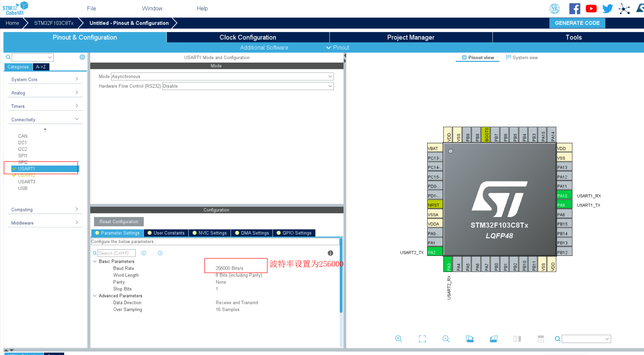Rotate the chip counter-clockwise
Viewport: 644px width, 355px height.
click(493, 339)
